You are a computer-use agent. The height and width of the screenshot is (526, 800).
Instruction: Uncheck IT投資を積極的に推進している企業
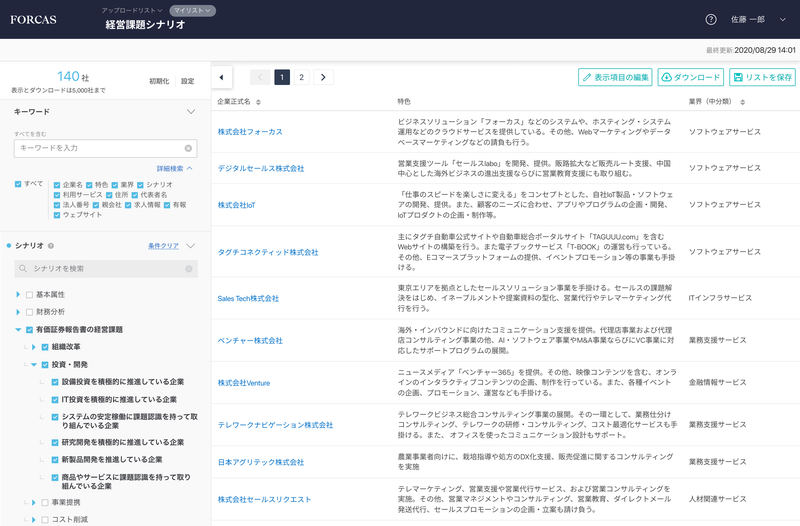[55, 399]
